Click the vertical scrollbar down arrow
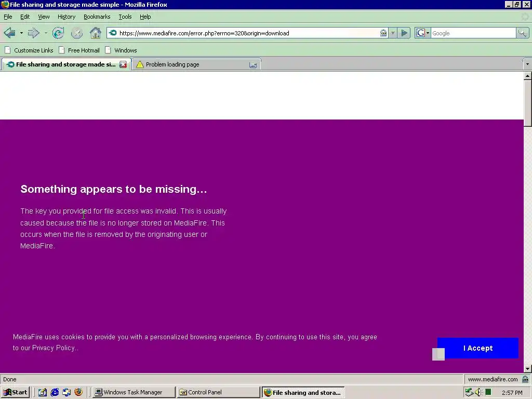This screenshot has height=399, width=532. (527, 368)
